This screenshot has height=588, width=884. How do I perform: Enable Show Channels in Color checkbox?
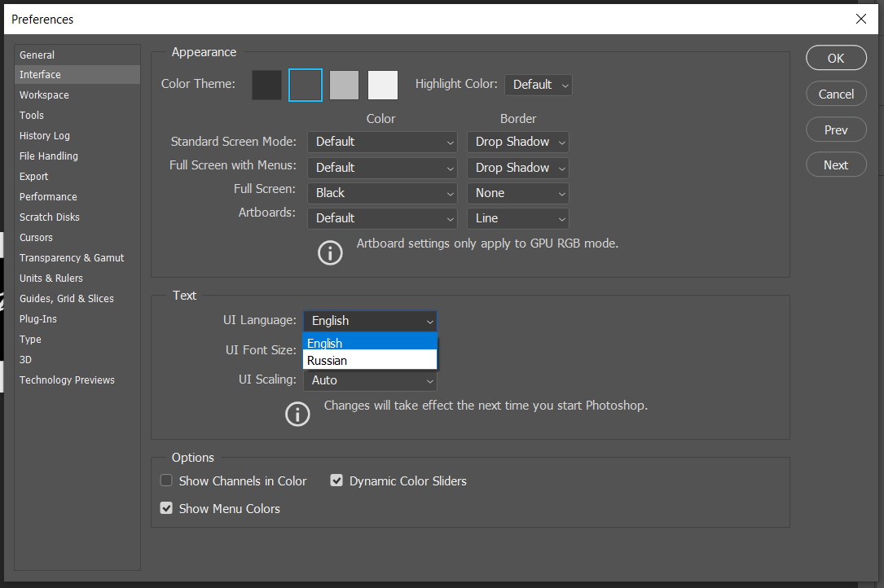tap(167, 481)
